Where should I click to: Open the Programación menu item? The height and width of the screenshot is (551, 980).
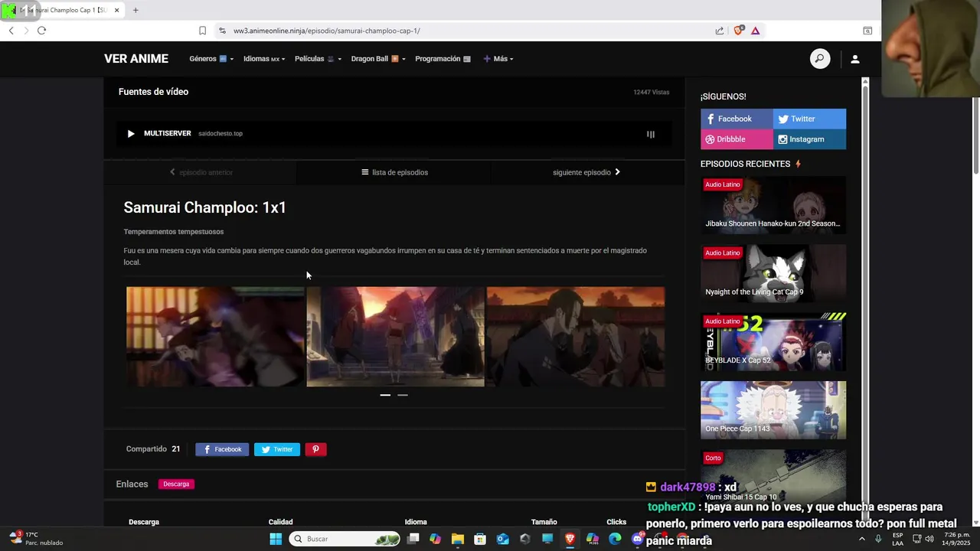(443, 59)
